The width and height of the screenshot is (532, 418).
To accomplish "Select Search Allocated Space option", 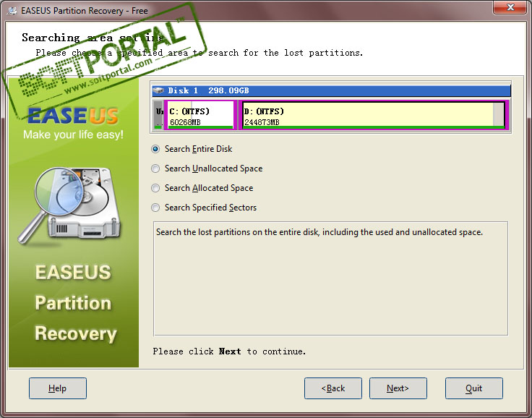I will click(x=202, y=188).
